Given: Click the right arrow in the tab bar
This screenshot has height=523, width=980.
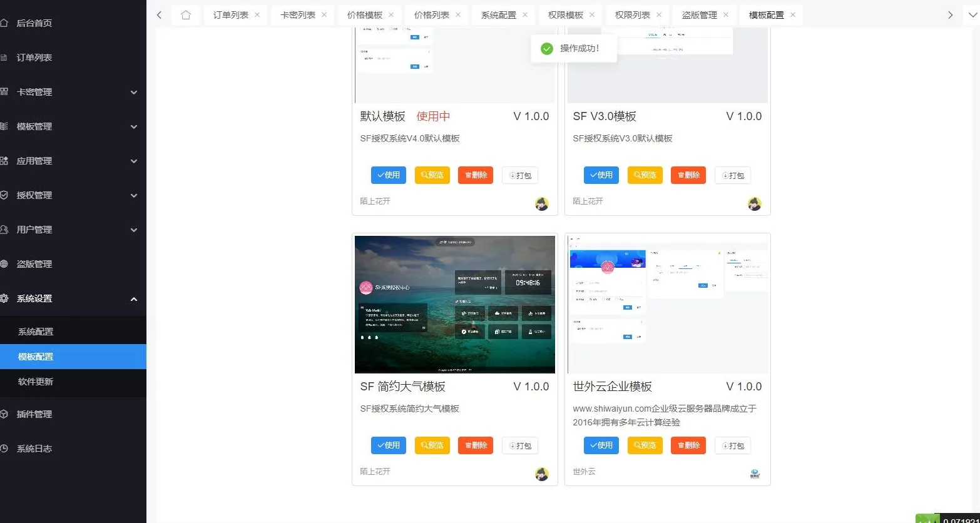Looking at the screenshot, I should [950, 14].
